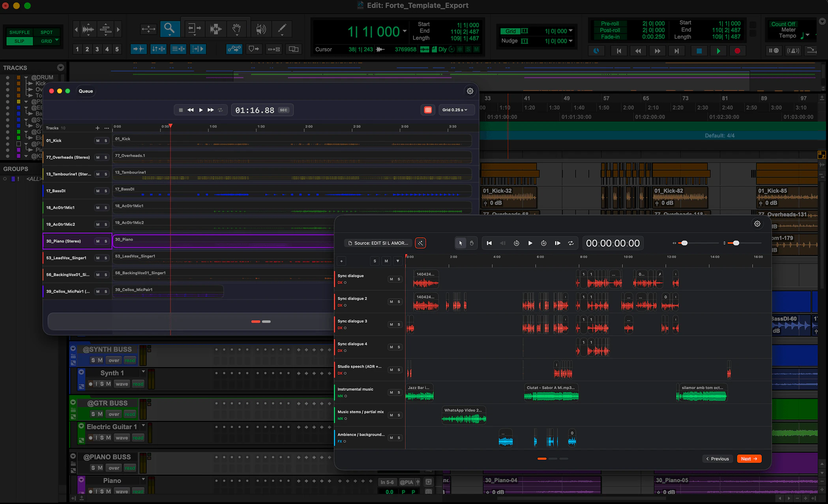The image size is (828, 504).
Task: Select the hand tool in front window
Action: (x=472, y=243)
